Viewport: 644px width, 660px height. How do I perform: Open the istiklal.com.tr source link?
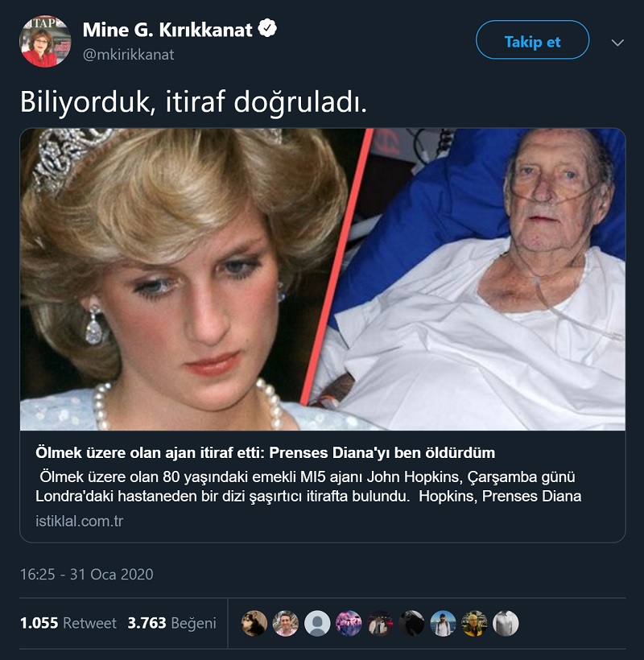[x=79, y=521]
